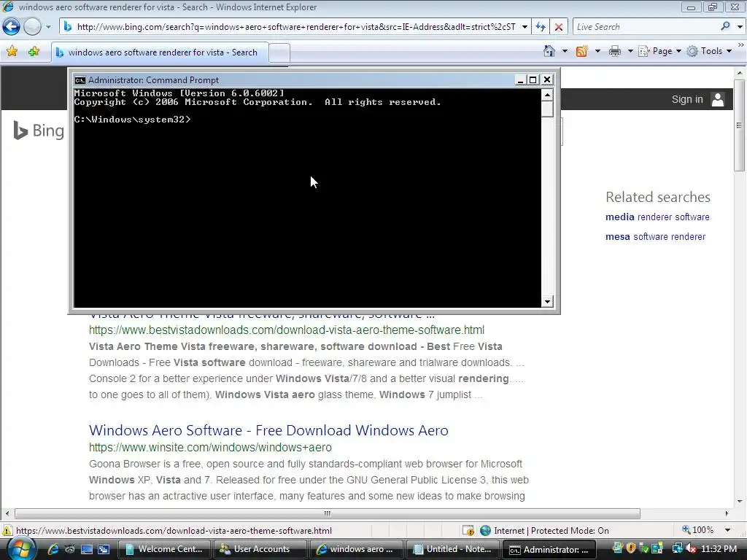Go back with the IE Back arrow
Image resolution: width=747 pixels, height=560 pixels.
pos(12,27)
